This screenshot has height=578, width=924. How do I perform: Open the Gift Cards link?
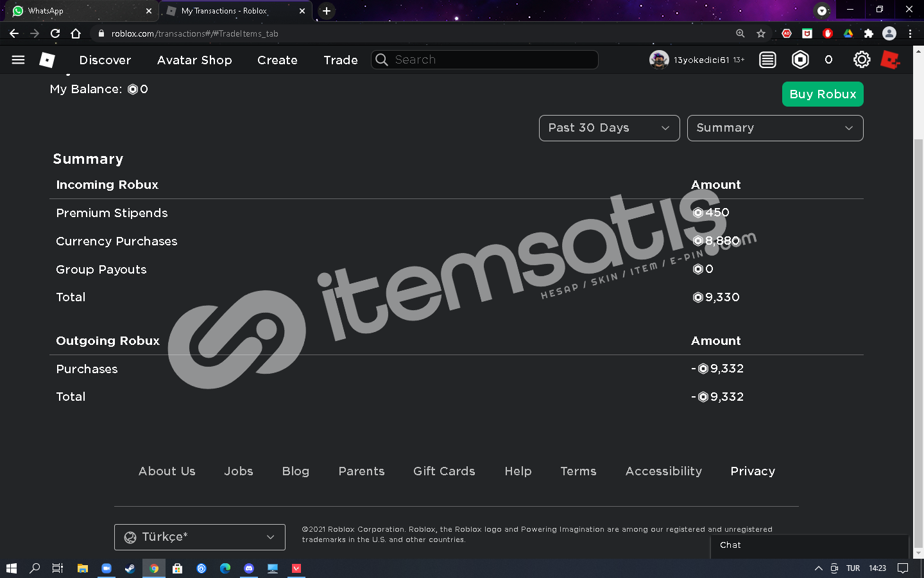(x=444, y=471)
